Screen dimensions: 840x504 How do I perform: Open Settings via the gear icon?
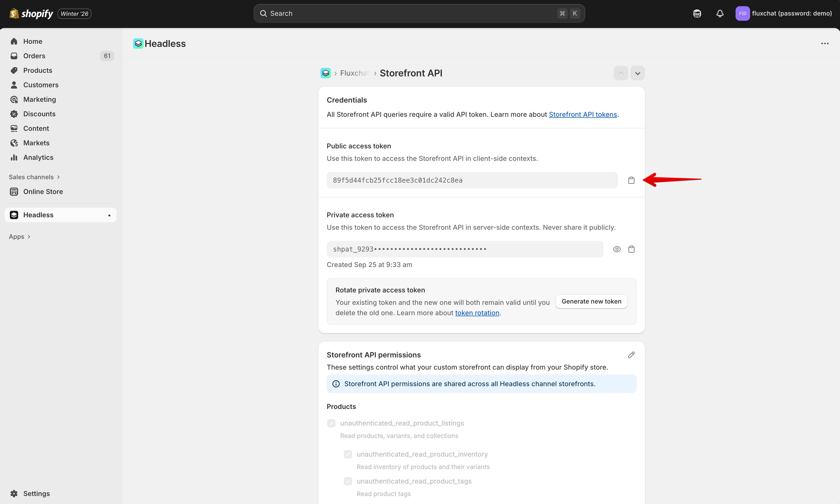(14, 493)
